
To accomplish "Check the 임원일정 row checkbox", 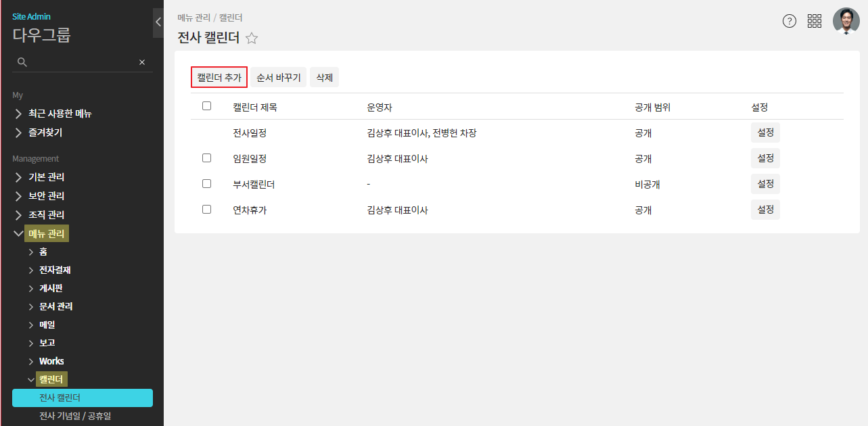I will tap(207, 158).
